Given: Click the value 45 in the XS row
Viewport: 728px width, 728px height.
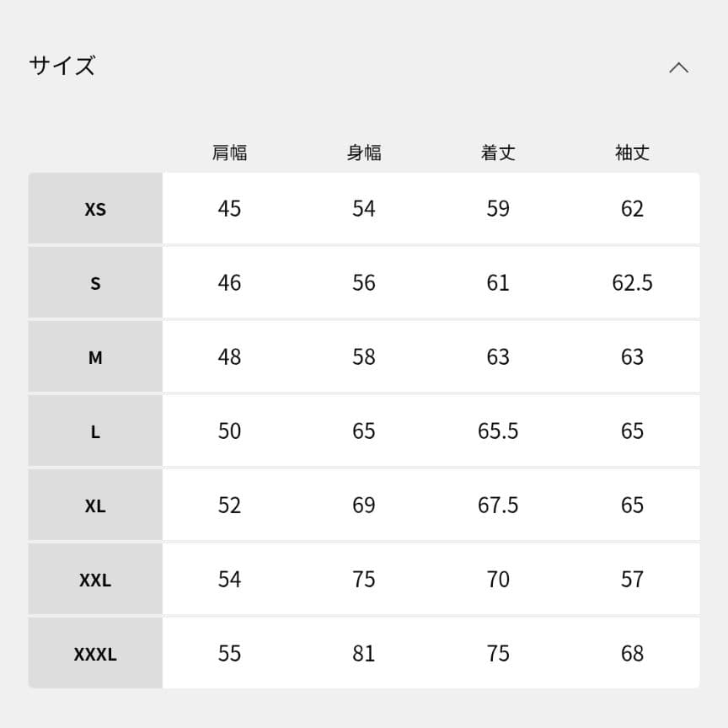Looking at the screenshot, I should 228,209.
